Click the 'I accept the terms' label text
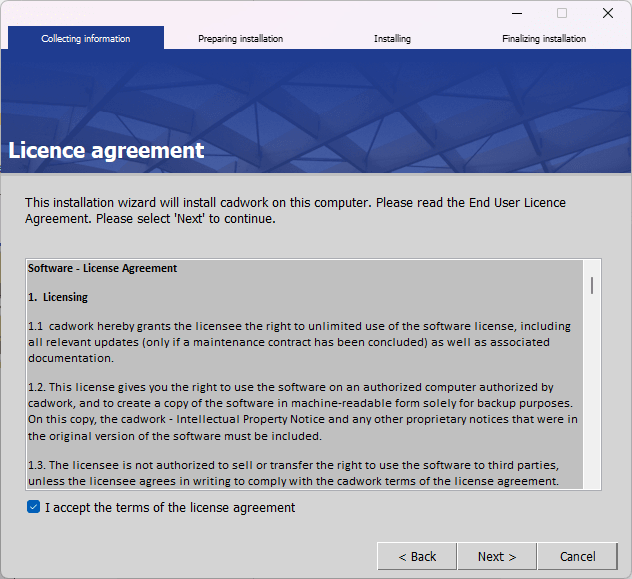Image resolution: width=632 pixels, height=579 pixels. tap(170, 507)
